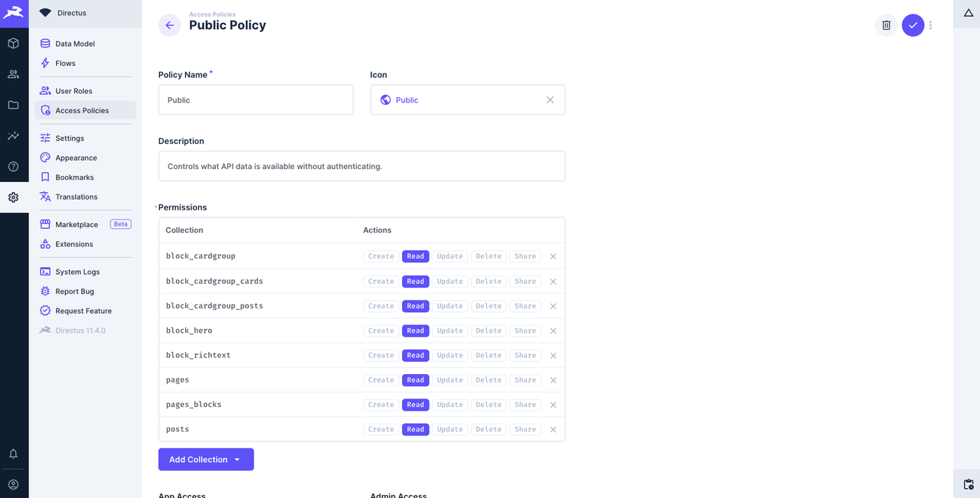Enable Update permission for pages_blocks

click(449, 405)
